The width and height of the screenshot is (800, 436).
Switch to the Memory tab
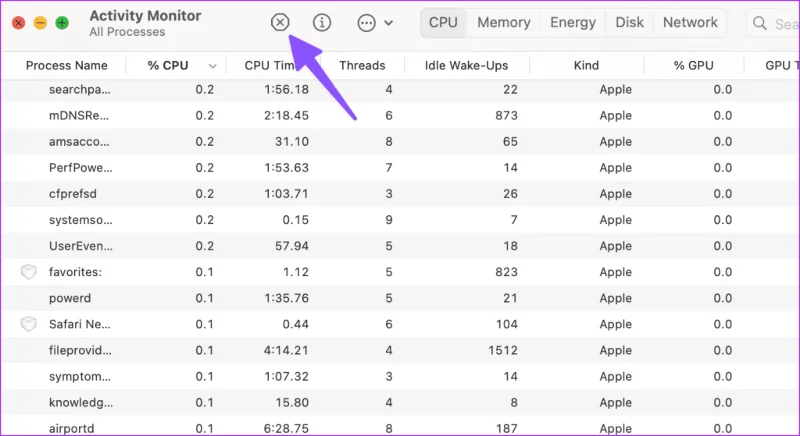[x=504, y=22]
